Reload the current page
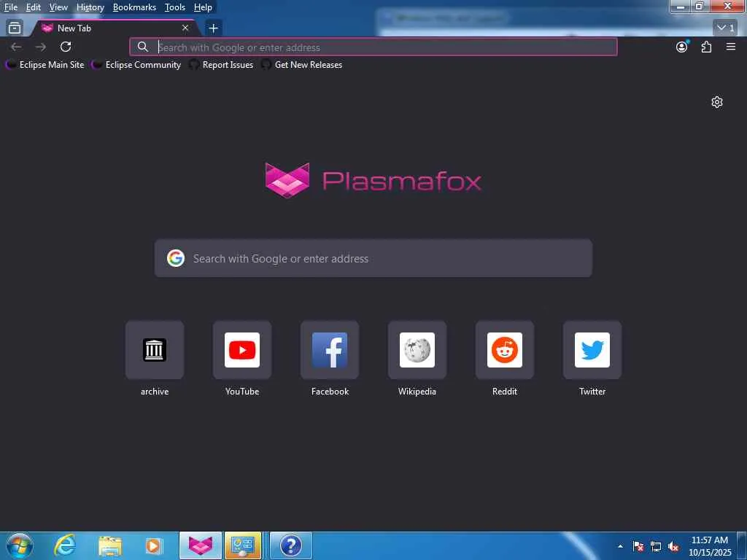The width and height of the screenshot is (747, 560). click(x=66, y=47)
